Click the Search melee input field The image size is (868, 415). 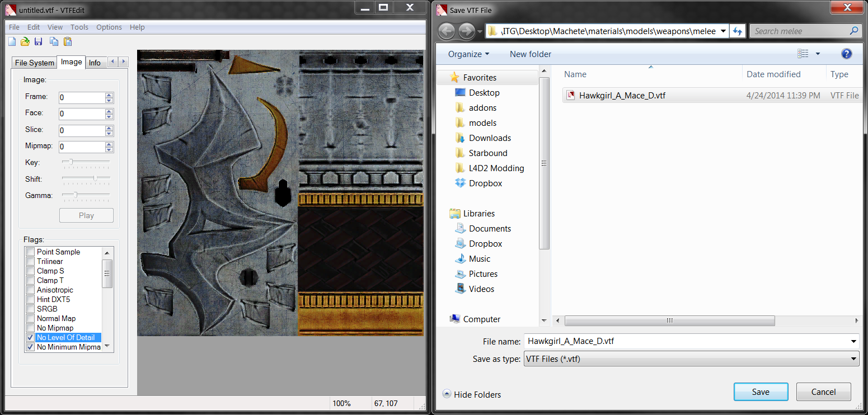799,31
